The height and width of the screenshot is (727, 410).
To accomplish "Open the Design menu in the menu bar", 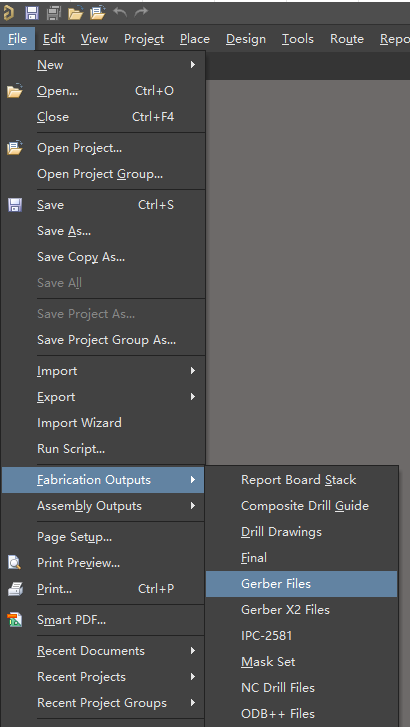I will click(245, 39).
